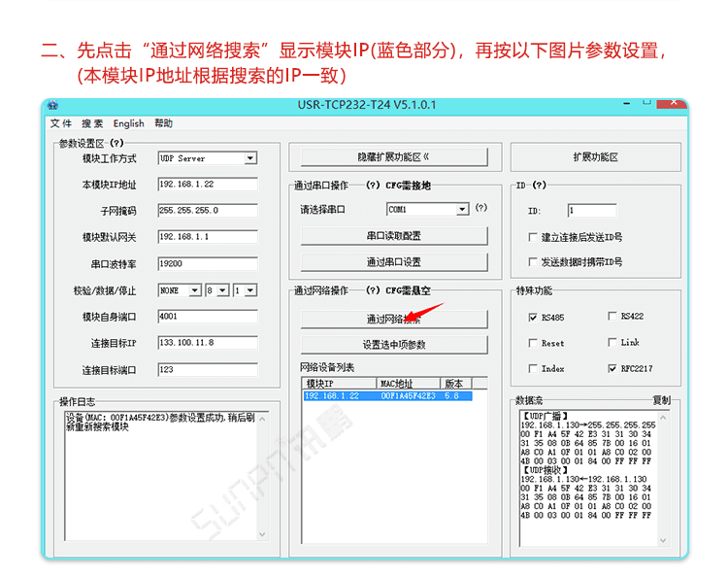Click 设置选中项参数 button
Viewport: 728px width, 577px height.
coord(394,345)
